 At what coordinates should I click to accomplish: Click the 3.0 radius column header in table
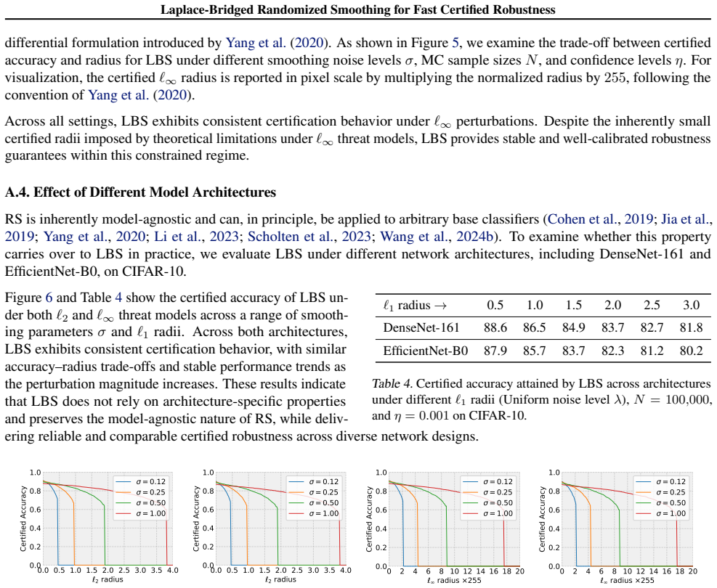691,305
